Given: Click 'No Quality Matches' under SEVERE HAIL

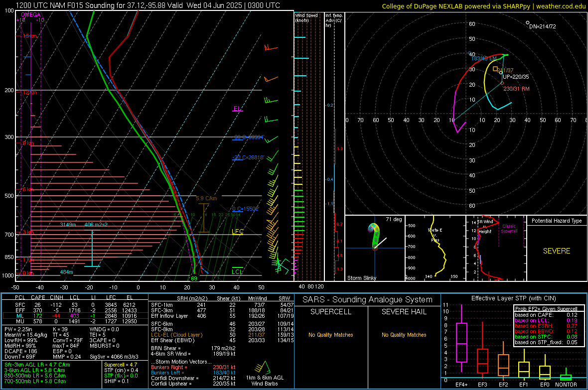Looking at the screenshot, I should (404, 335).
